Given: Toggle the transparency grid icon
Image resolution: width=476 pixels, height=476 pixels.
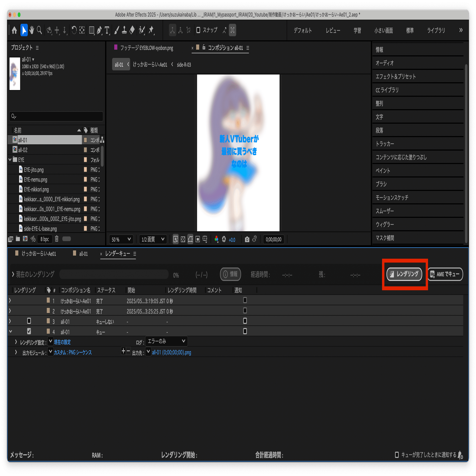Looking at the screenshot, I should point(183,239).
